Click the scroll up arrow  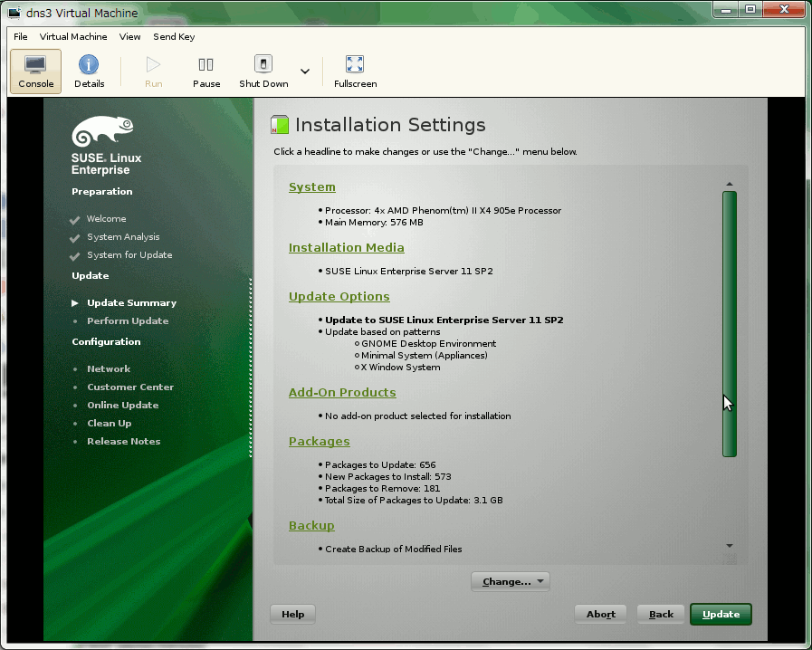point(729,184)
